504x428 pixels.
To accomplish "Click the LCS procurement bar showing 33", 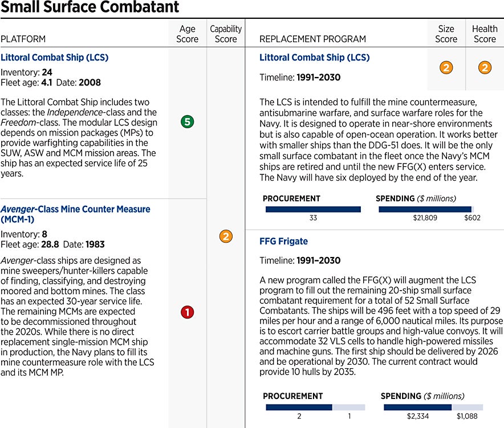I will (313, 209).
